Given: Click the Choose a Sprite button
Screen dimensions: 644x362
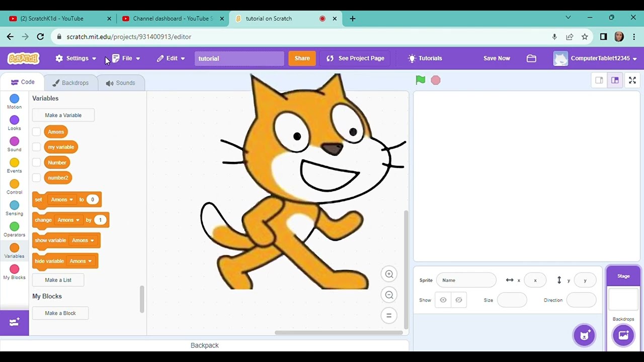Looking at the screenshot, I should [584, 335].
